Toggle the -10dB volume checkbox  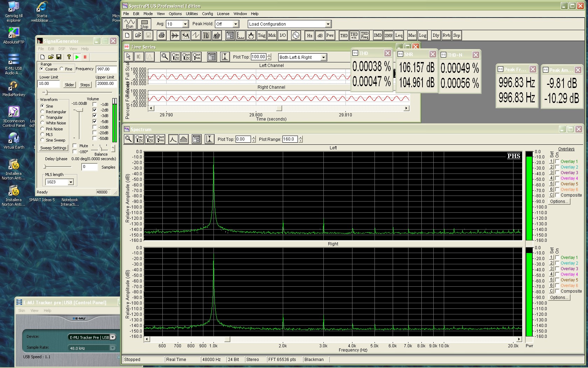point(94,127)
